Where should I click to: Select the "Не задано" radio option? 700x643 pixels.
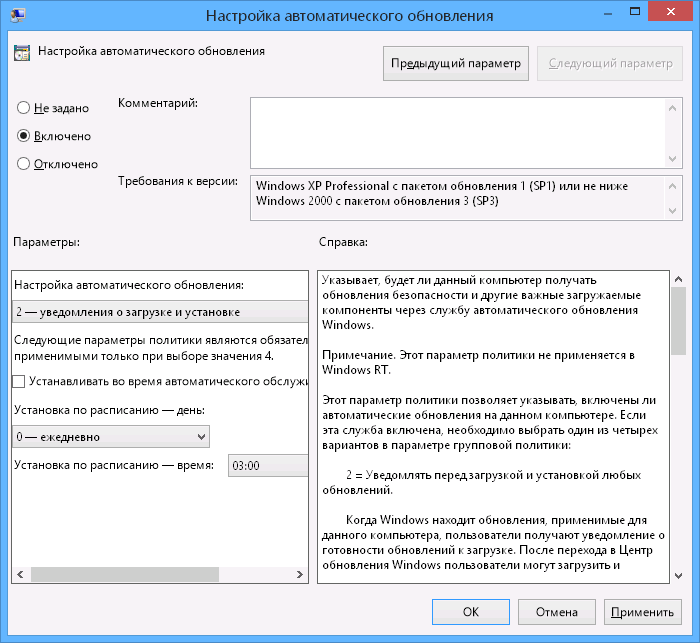(24, 108)
